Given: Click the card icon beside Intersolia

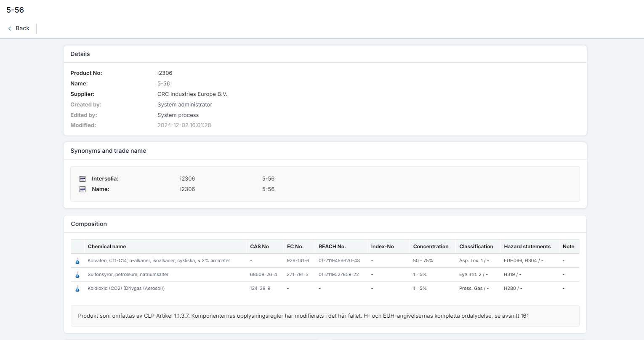Looking at the screenshot, I should pos(82,179).
